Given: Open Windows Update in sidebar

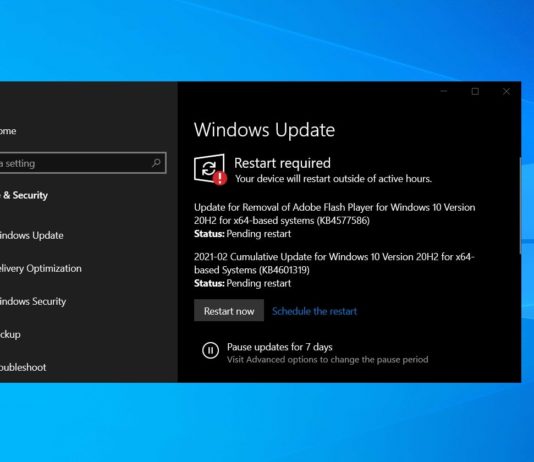Looking at the screenshot, I should (x=32, y=235).
